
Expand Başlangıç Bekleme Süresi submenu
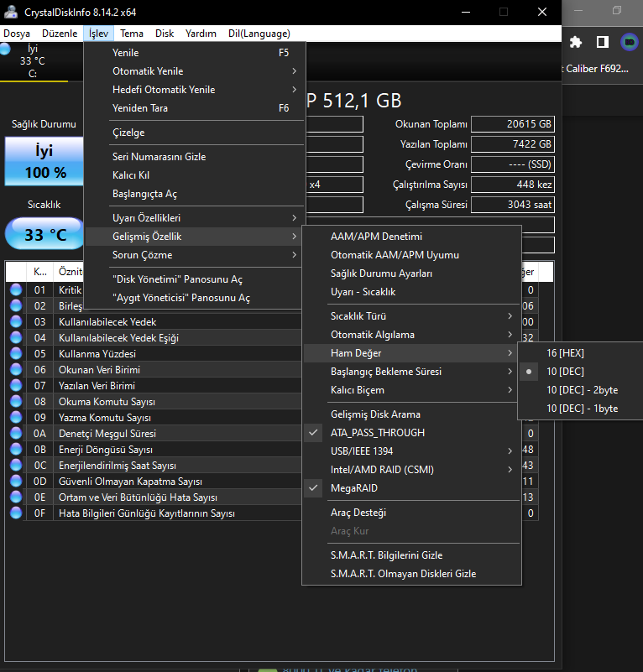point(412,372)
